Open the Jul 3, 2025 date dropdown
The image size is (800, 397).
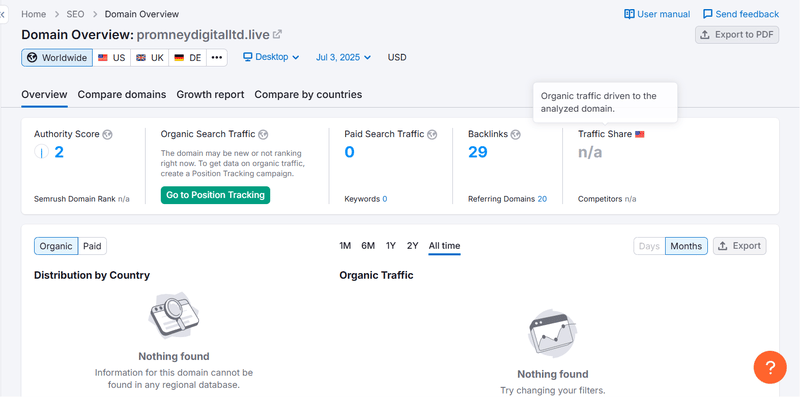click(343, 57)
